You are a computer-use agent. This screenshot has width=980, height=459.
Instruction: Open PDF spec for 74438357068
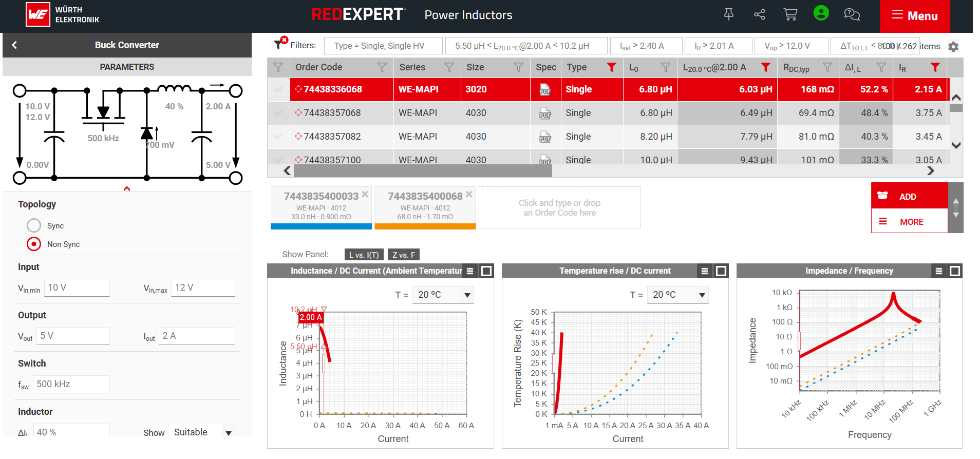tap(545, 113)
